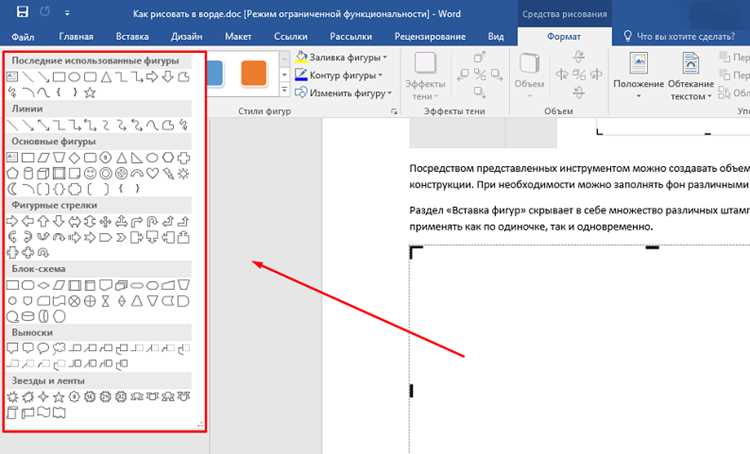Click the Звезды и ленты heading
Viewport: 750px width, 454px height.
tap(48, 381)
